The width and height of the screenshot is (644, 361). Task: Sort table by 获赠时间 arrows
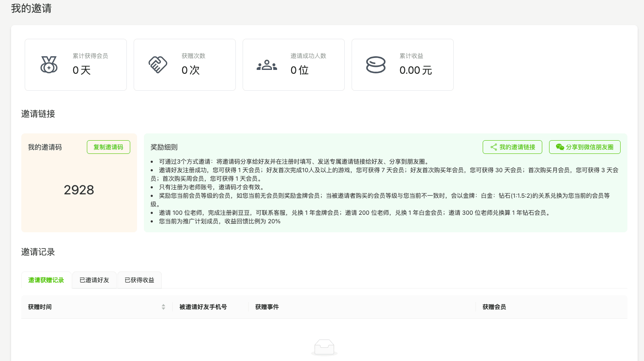click(x=163, y=307)
